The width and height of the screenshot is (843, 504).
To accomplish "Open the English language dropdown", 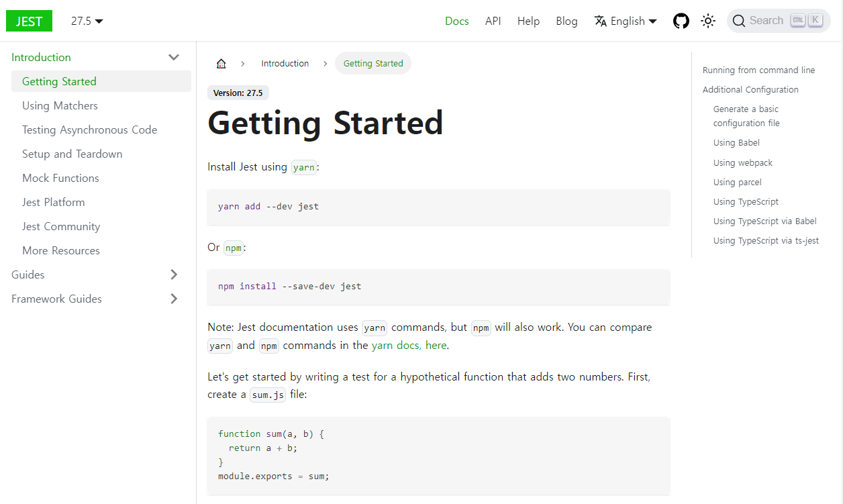I will tap(626, 21).
